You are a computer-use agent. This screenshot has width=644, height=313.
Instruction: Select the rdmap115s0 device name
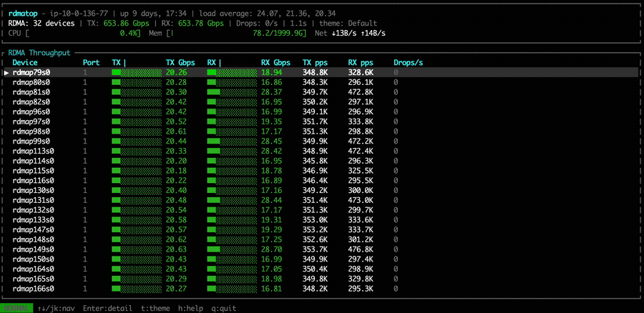33,171
